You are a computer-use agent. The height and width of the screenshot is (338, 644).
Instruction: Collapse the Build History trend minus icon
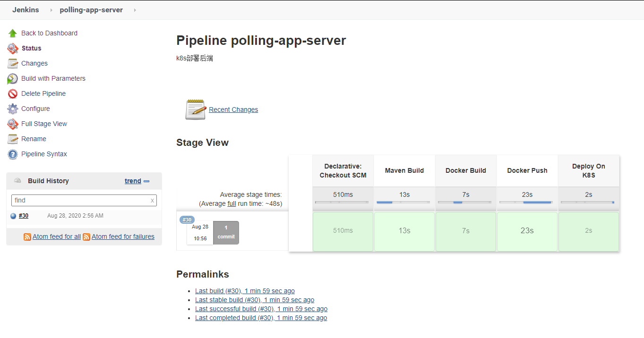(146, 181)
